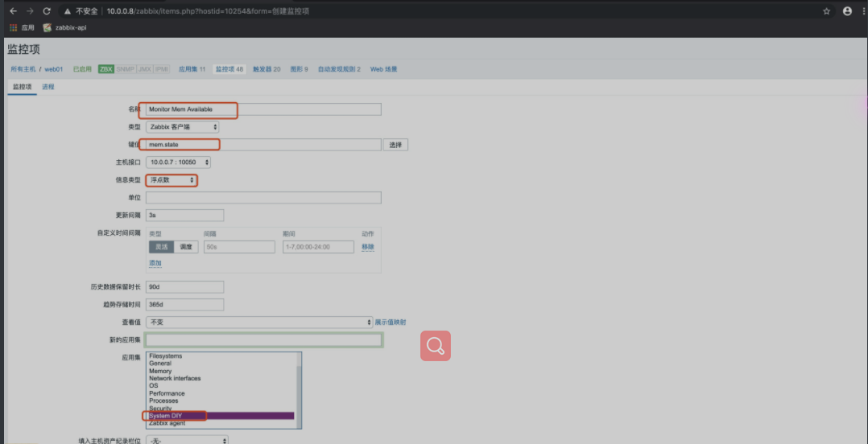Select Network interfaces in 应用集 list
The image size is (868, 444).
pyautogui.click(x=221, y=379)
